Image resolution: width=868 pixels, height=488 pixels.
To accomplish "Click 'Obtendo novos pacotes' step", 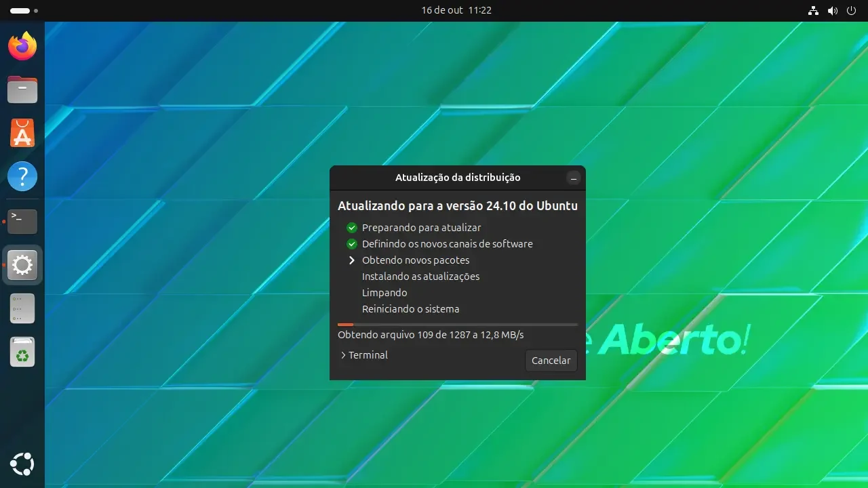I will click(x=416, y=260).
